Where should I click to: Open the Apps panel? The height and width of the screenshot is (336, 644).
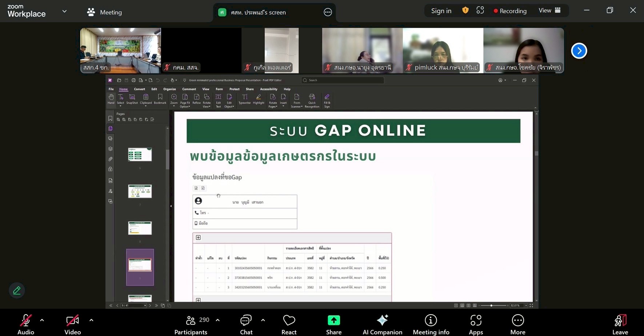(x=476, y=324)
